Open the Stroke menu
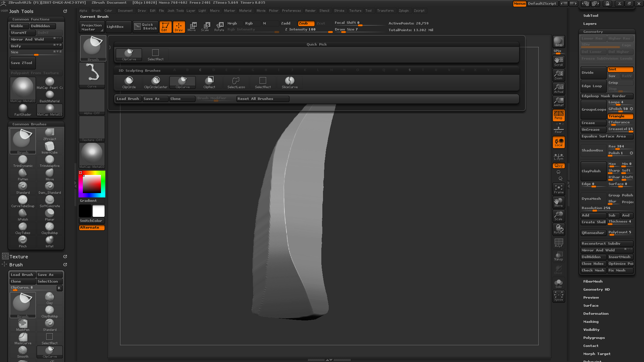The height and width of the screenshot is (362, 644). click(339, 11)
